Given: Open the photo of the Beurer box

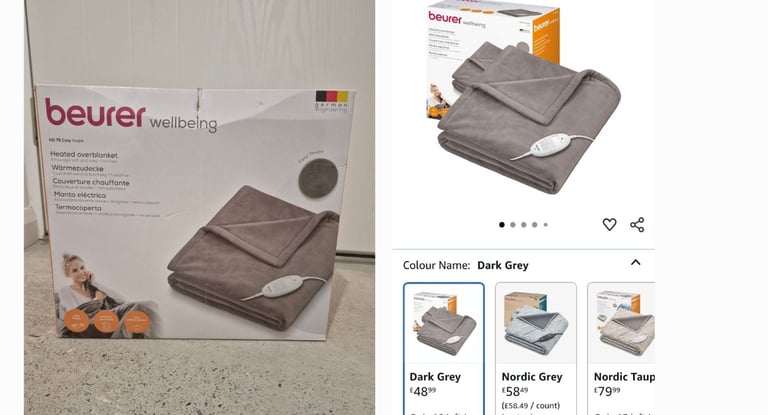Looking at the screenshot, I should click(199, 207).
